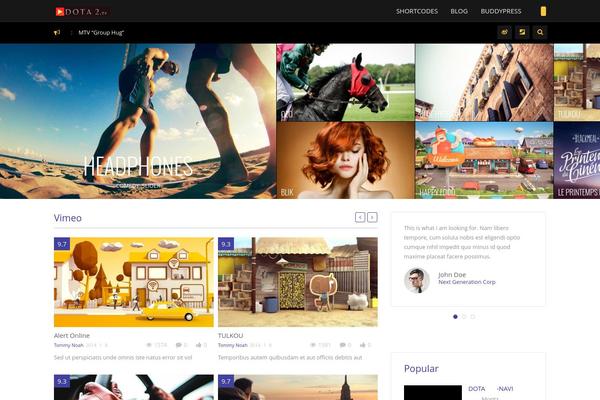
Task: Click the comments icon on TULKOU
Action: point(342,345)
